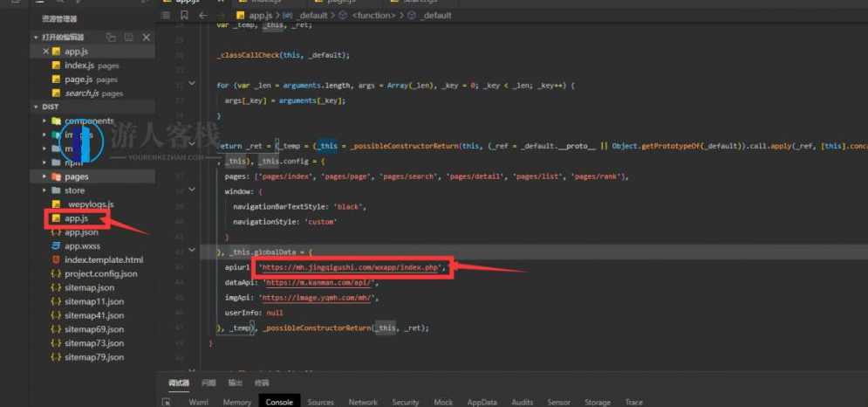Click the first icon in the open editors header

pyautogui.click(x=111, y=38)
